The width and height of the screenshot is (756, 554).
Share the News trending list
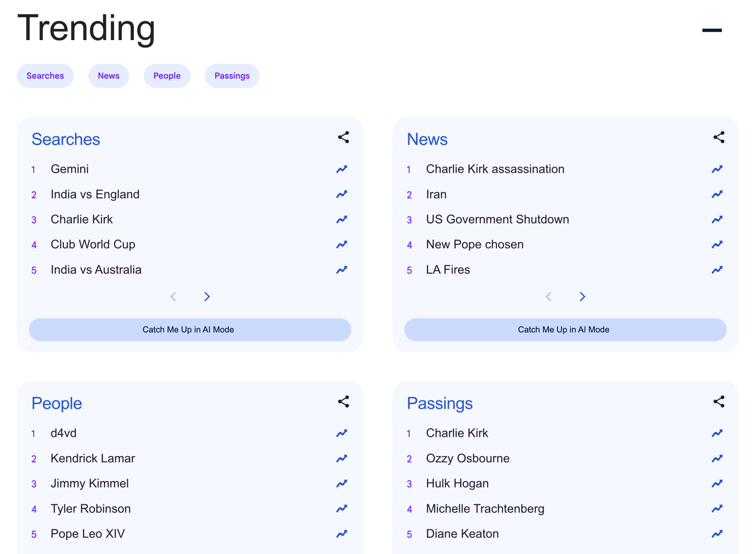pos(719,137)
